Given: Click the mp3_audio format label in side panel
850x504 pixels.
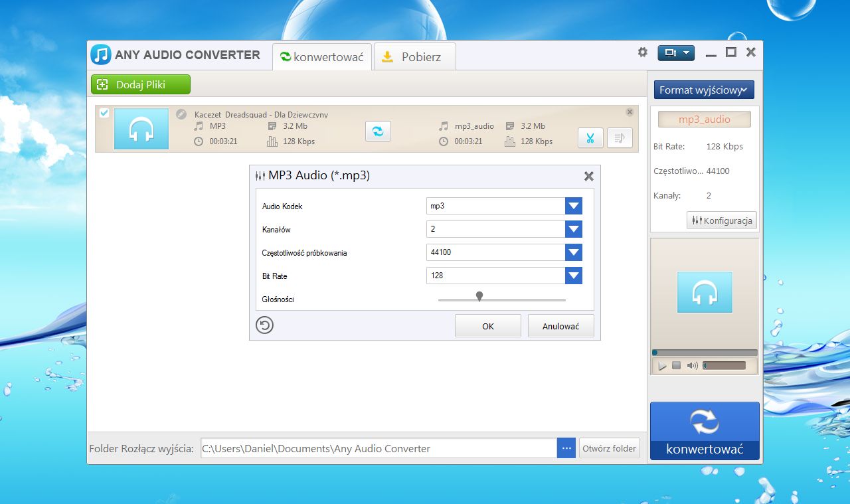Looking at the screenshot, I should 705,120.
